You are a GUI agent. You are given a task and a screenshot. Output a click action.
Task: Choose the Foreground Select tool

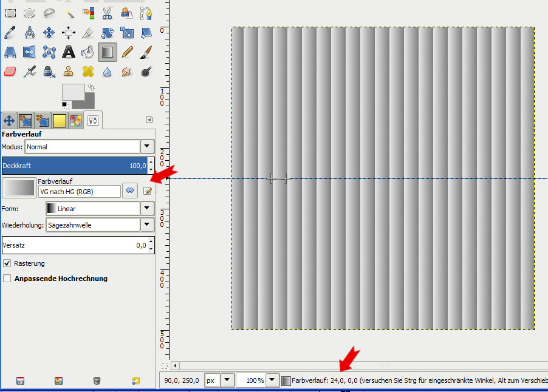[126, 13]
